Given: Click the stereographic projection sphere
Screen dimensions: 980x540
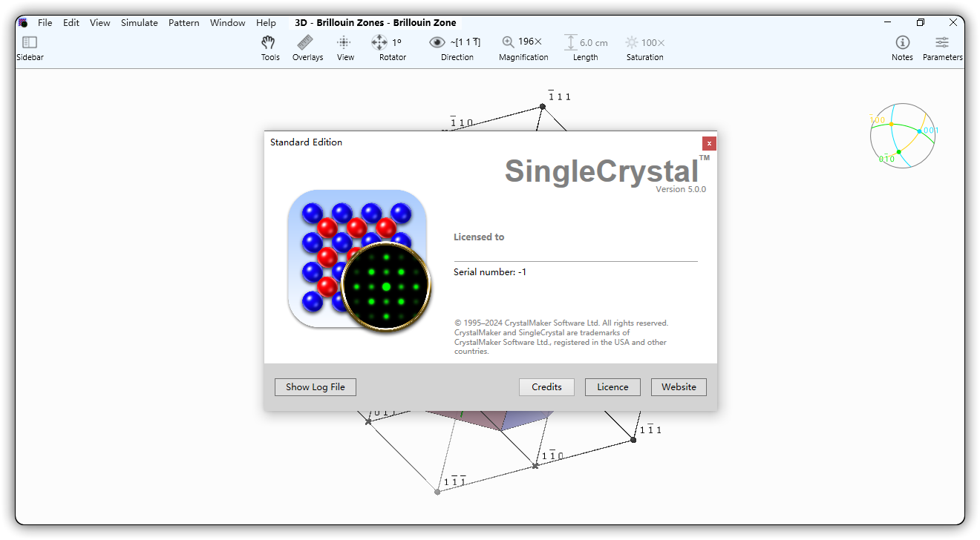Looking at the screenshot, I should click(903, 136).
